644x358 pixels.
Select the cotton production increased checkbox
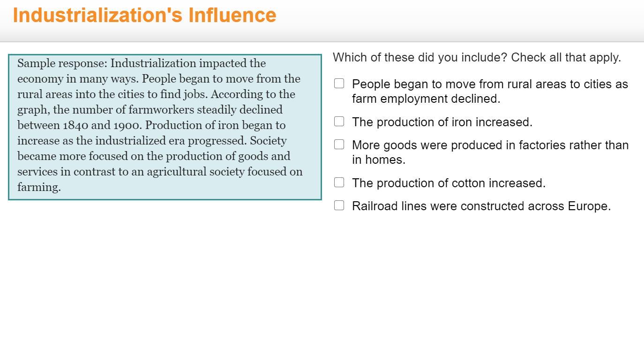(339, 183)
